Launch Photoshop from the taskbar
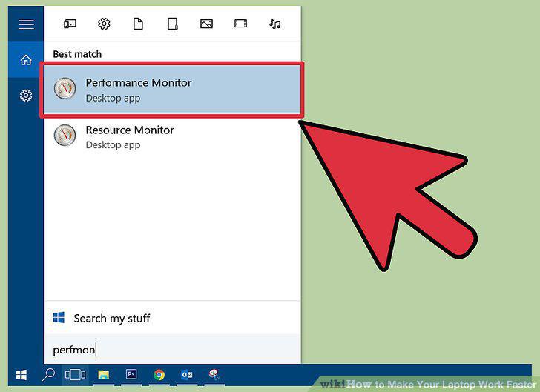The height and width of the screenshot is (392, 540). [x=131, y=374]
